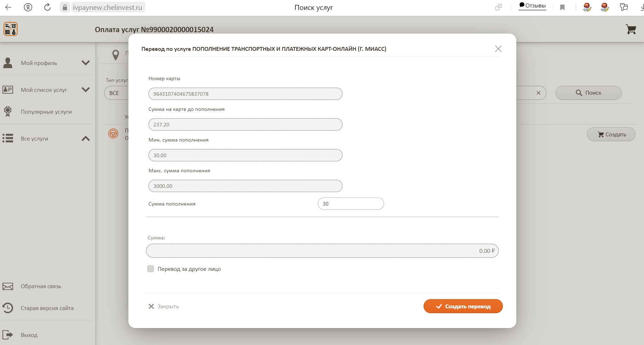Click the orange steering wheel service icon
644x345 pixels.
113,134
